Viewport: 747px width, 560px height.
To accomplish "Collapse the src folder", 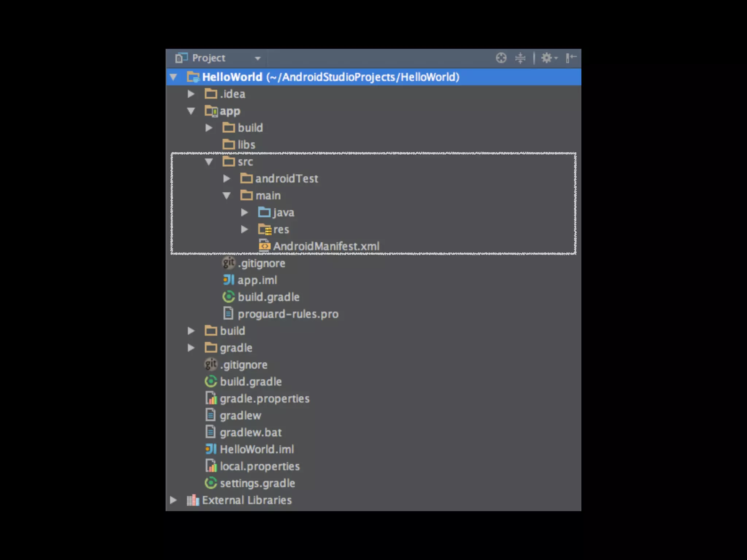I will point(209,162).
